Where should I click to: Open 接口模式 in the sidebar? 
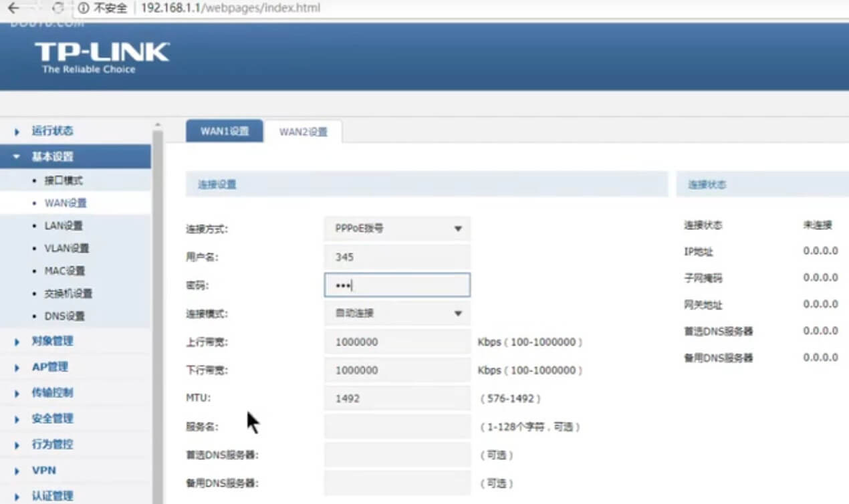[x=64, y=181]
